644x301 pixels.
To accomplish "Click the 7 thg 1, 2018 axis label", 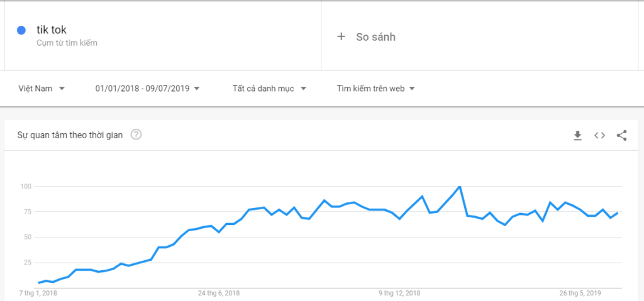I will click(x=38, y=293).
